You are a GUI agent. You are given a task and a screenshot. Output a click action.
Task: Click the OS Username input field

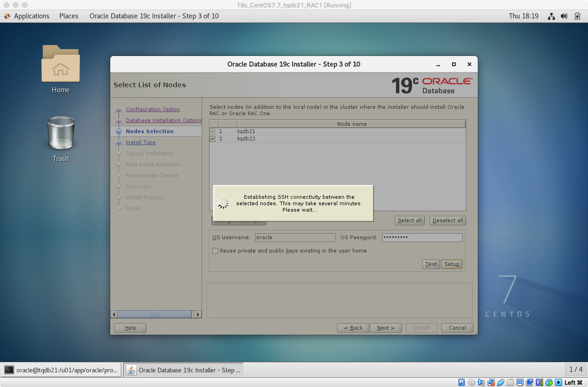tap(295, 237)
